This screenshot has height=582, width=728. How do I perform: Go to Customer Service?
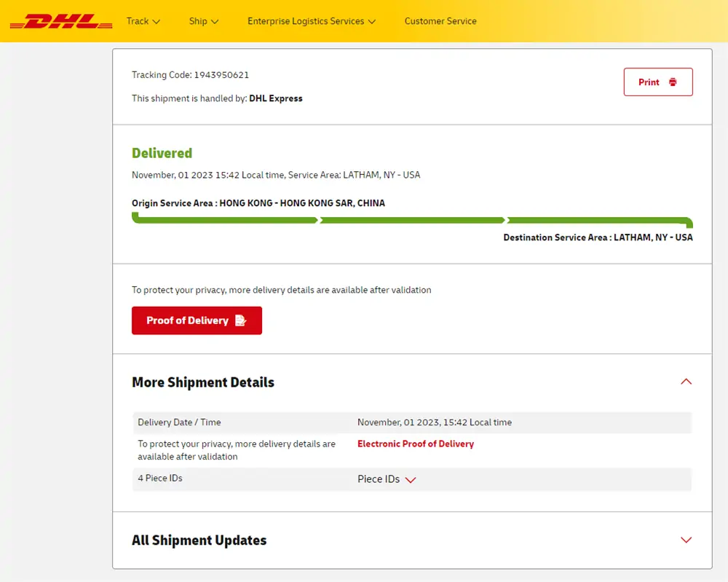coord(440,21)
